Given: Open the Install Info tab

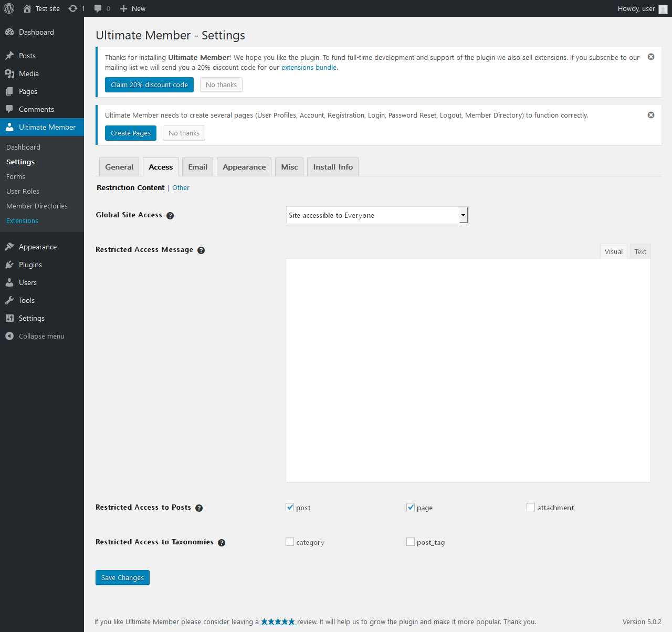Looking at the screenshot, I should click(333, 167).
